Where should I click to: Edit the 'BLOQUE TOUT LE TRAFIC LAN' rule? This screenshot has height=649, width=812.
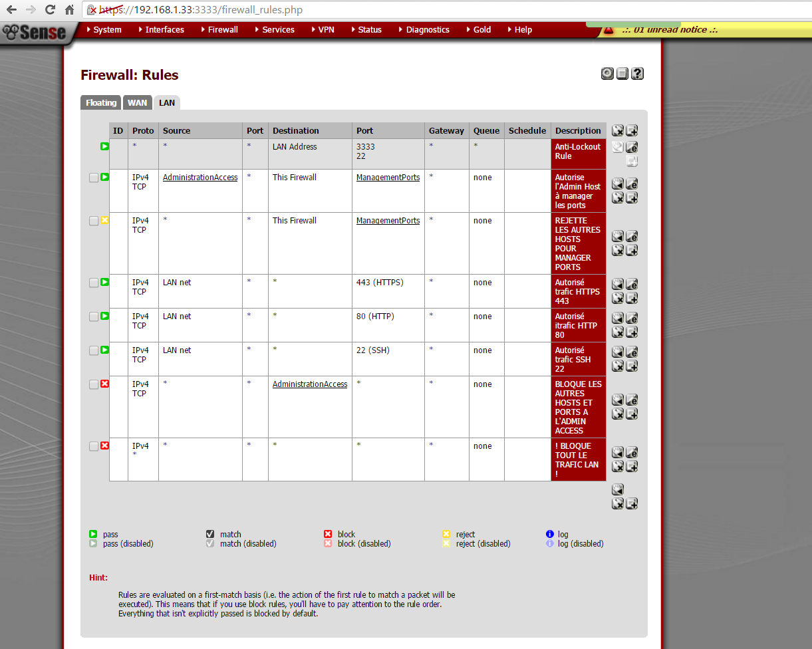[632, 452]
